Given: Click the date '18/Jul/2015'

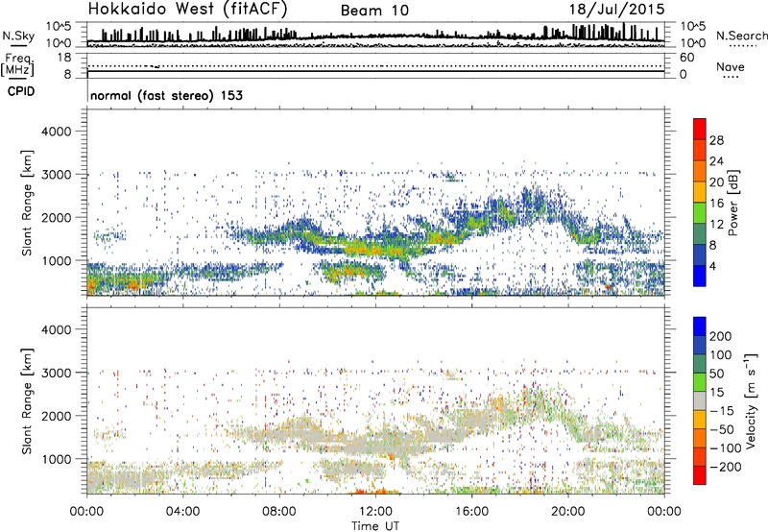Looking at the screenshot, I should (x=616, y=10).
